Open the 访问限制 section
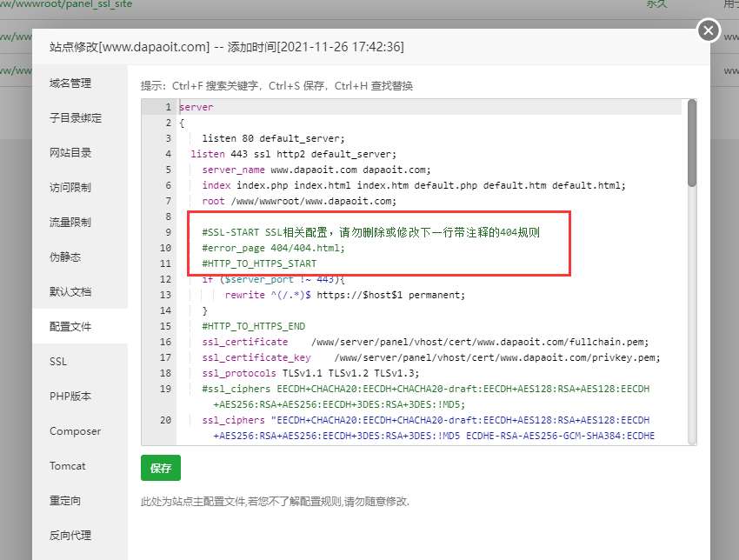Screen dimensions: 739x560 pos(70,188)
